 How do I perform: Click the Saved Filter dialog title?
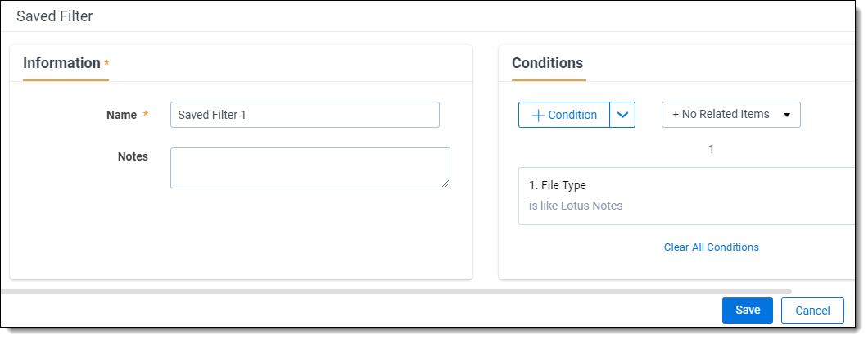(x=54, y=16)
